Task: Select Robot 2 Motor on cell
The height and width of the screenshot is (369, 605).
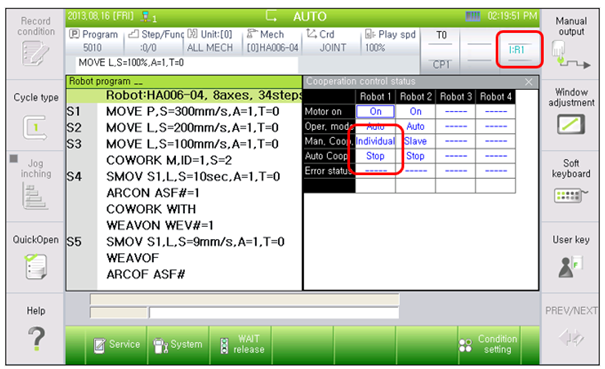Action: click(x=416, y=112)
